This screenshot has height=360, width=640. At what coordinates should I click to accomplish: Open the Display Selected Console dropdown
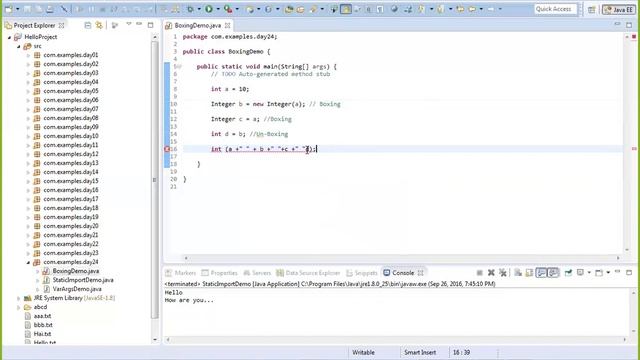(589, 273)
